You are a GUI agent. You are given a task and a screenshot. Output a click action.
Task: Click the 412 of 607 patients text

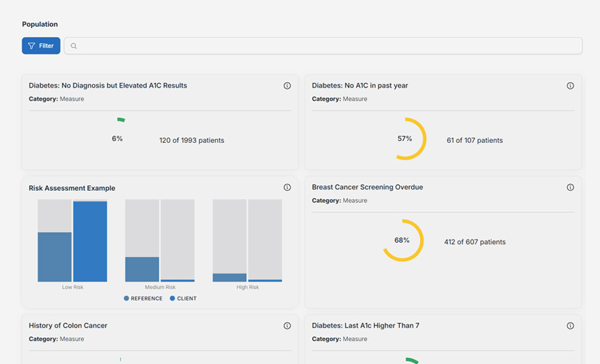click(475, 241)
